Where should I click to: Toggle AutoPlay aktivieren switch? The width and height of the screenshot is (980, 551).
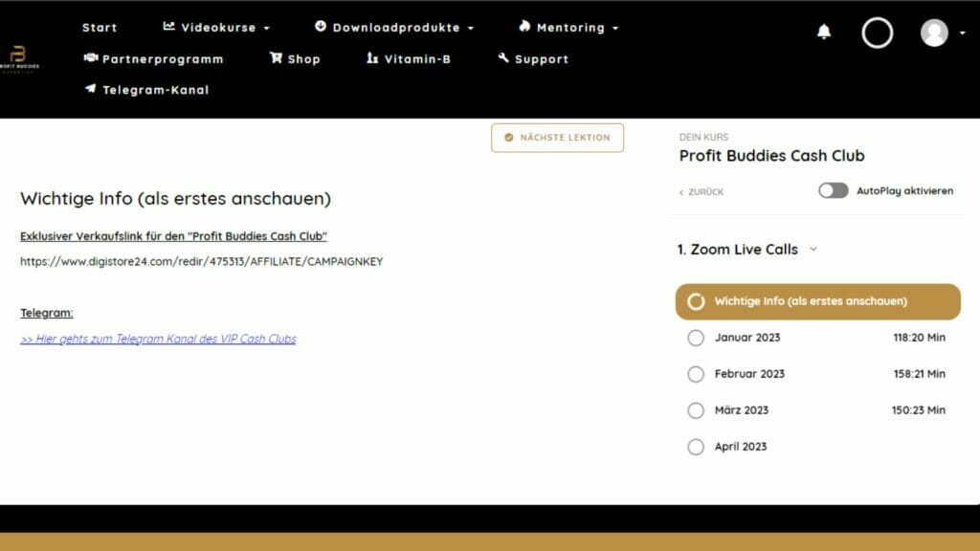click(x=834, y=190)
